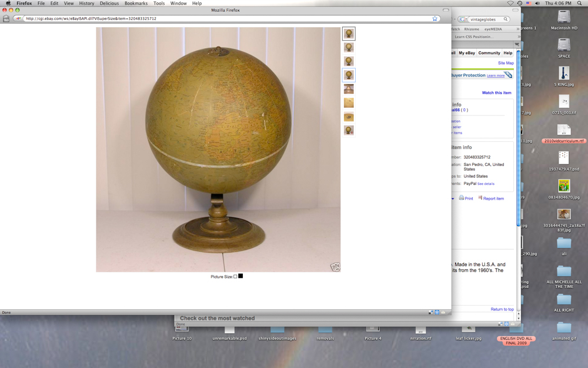588x368 pixels.
Task: Click in the address bar URL field
Action: (x=227, y=18)
